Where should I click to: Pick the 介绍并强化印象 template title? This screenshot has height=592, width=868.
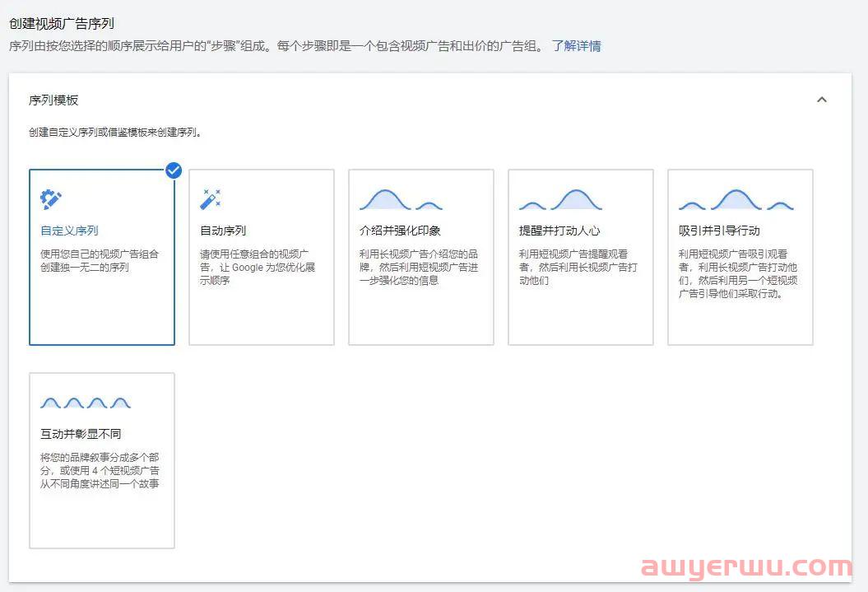click(x=400, y=231)
